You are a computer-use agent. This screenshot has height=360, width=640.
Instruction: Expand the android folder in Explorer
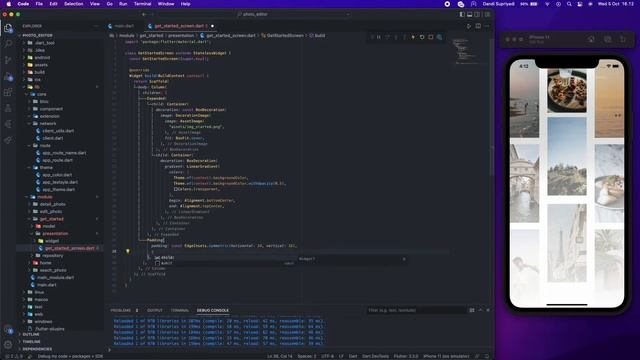pyautogui.click(x=42, y=58)
